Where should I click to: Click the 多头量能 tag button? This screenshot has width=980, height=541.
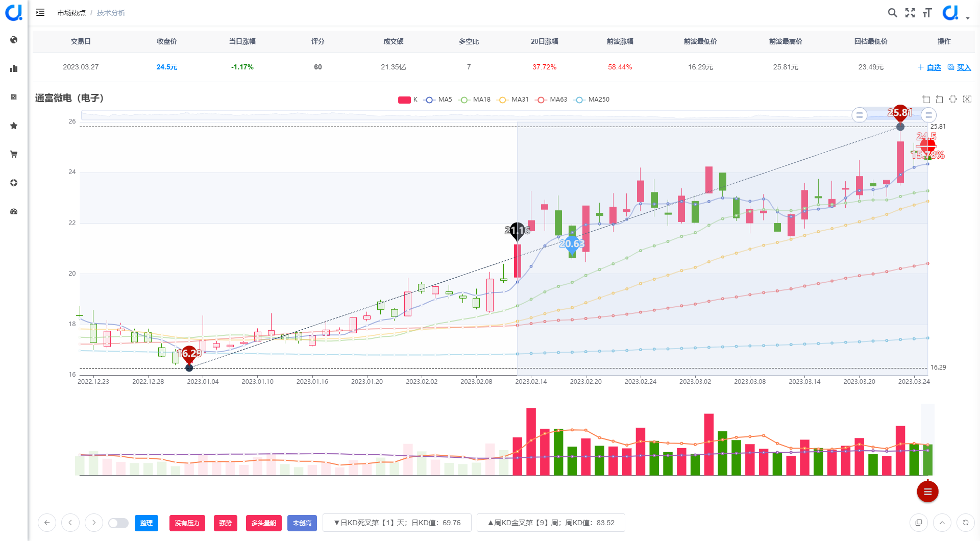[264, 523]
